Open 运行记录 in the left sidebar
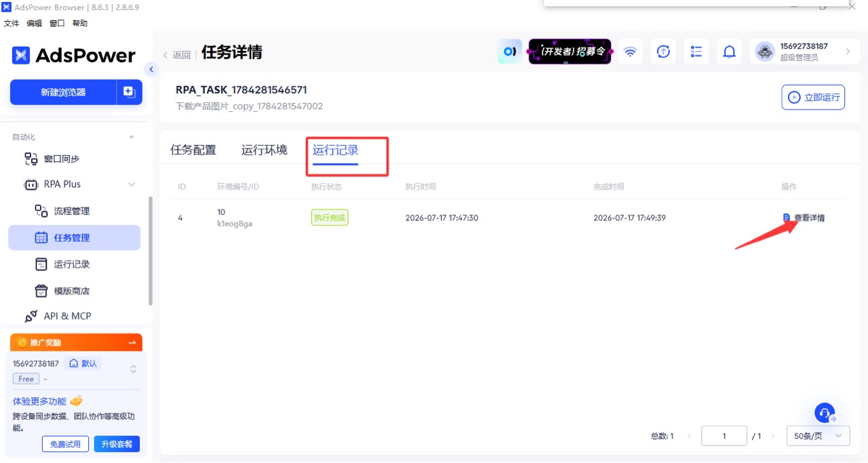 72,264
